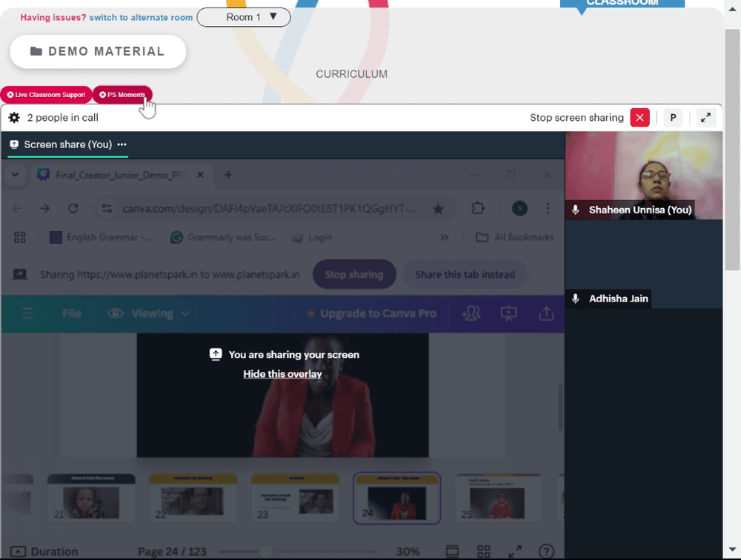Open Canva help question mark
Image resolution: width=741 pixels, height=560 pixels.
click(546, 551)
